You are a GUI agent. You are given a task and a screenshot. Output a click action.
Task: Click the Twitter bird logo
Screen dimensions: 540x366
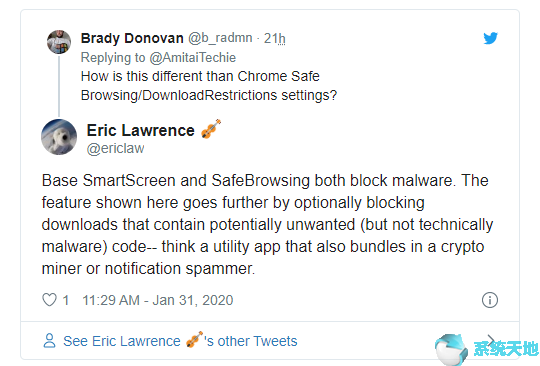490,38
